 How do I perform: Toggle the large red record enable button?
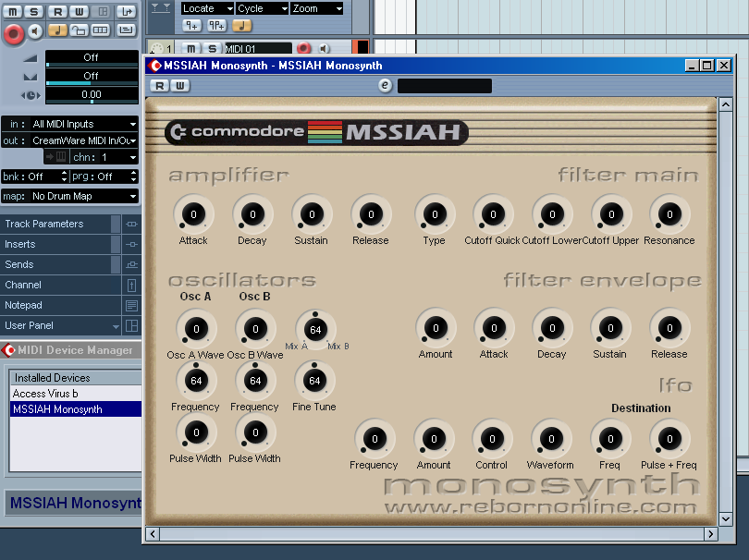coord(13,33)
